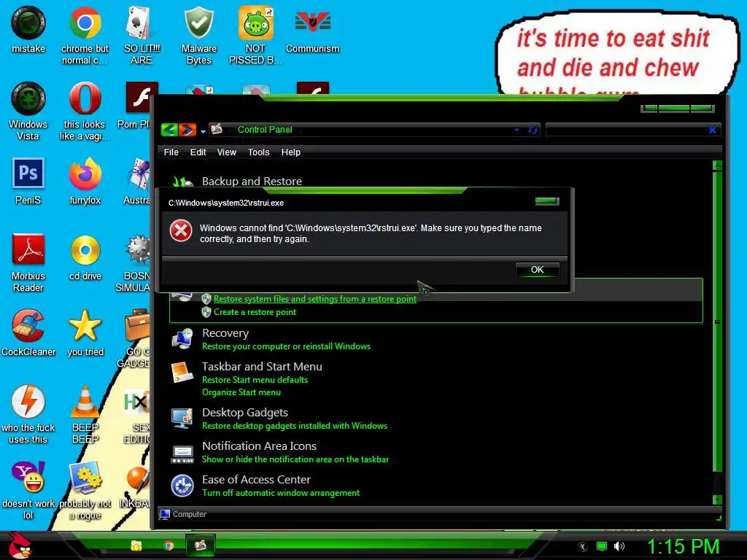747x560 pixels.
Task: Click 'Restore Start menu defaults' link
Action: pos(255,379)
